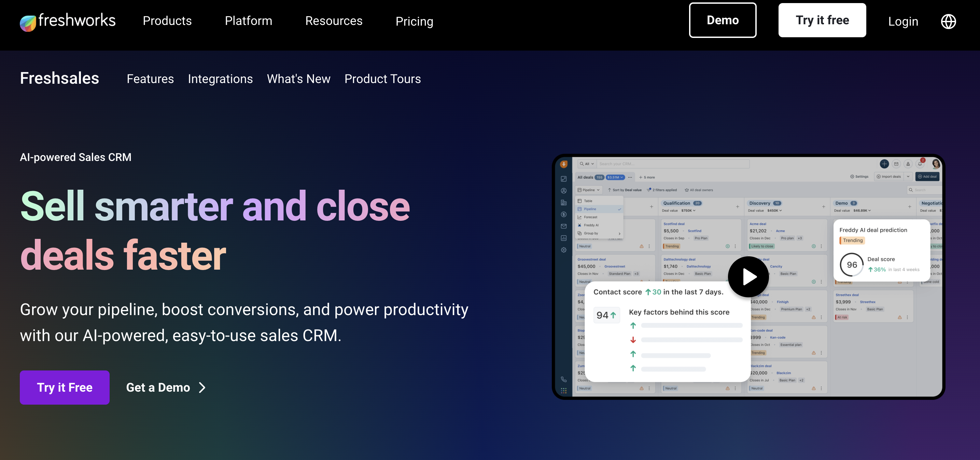
Task: Open the Products menu
Action: 167,21
